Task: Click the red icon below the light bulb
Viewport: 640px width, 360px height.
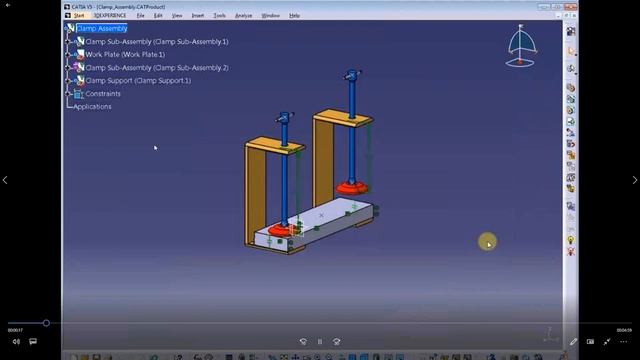Action: 571,252
